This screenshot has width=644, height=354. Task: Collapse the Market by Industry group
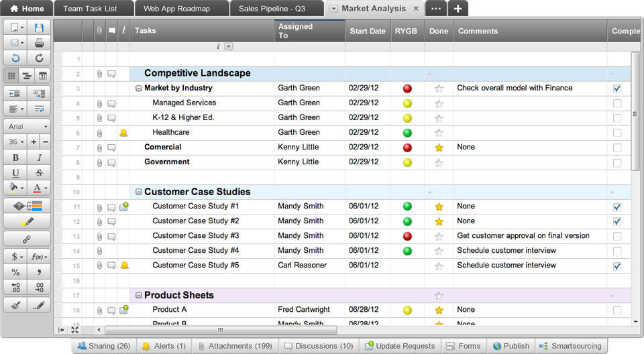coord(138,88)
